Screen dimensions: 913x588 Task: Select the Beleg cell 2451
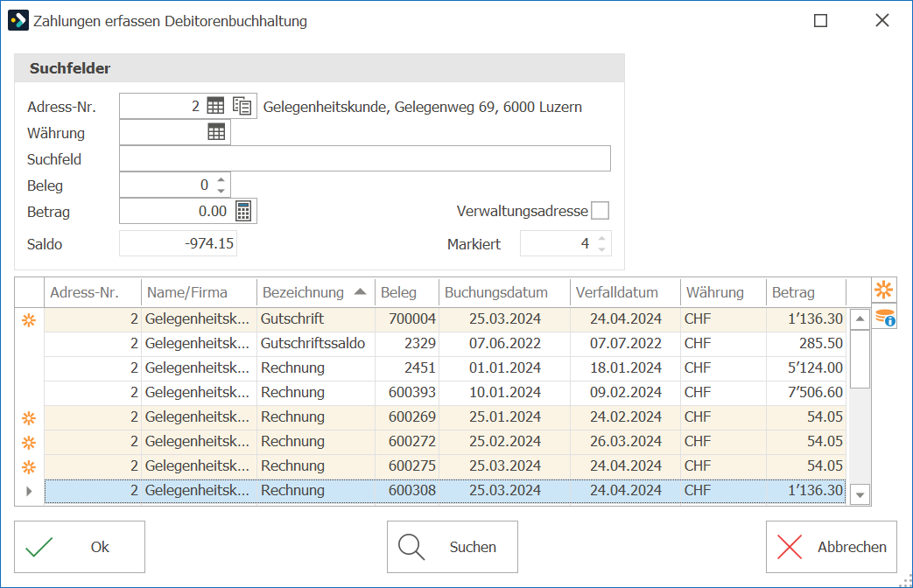point(407,367)
